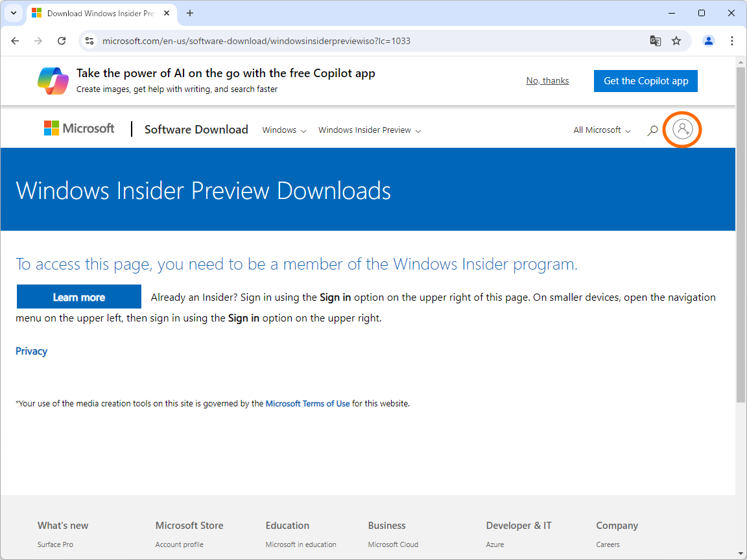Expand the All Microsoft dropdown

(x=600, y=130)
